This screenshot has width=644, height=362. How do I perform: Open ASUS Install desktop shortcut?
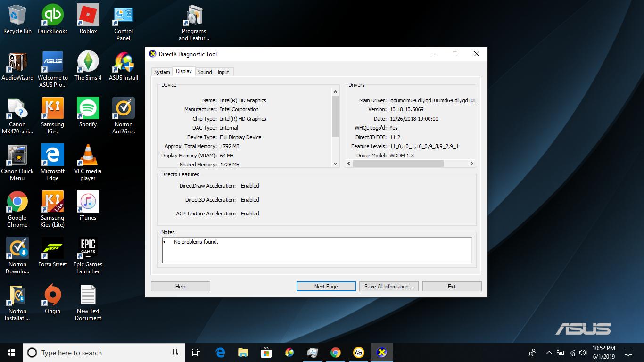(124, 66)
